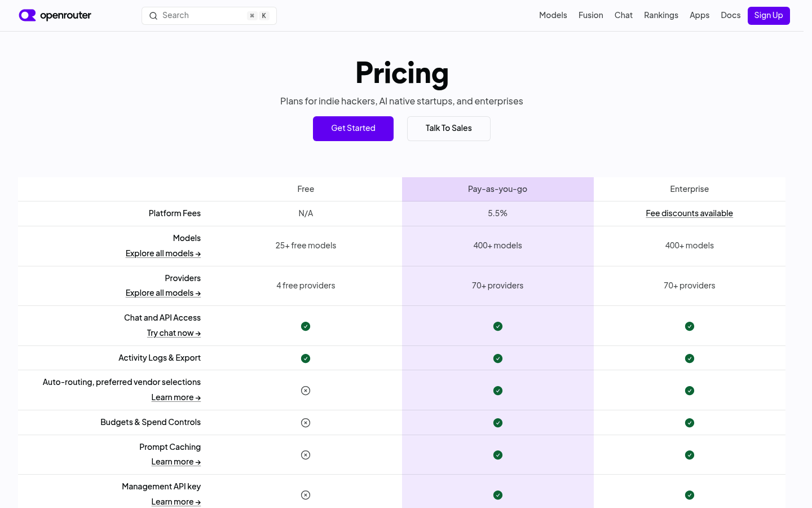Click the Free column X icon for Auto-routing
This screenshot has width=812, height=508.
pos(306,391)
